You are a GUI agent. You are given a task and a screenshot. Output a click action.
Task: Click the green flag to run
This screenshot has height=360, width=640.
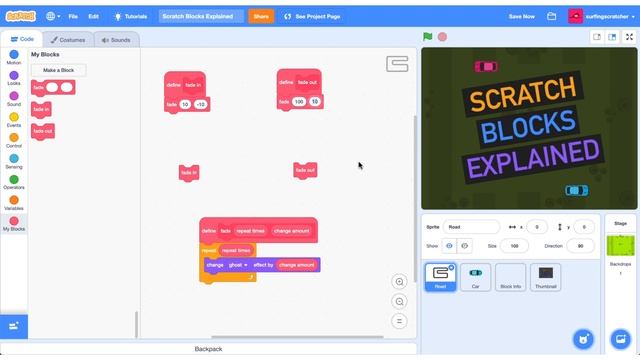pyautogui.click(x=427, y=37)
